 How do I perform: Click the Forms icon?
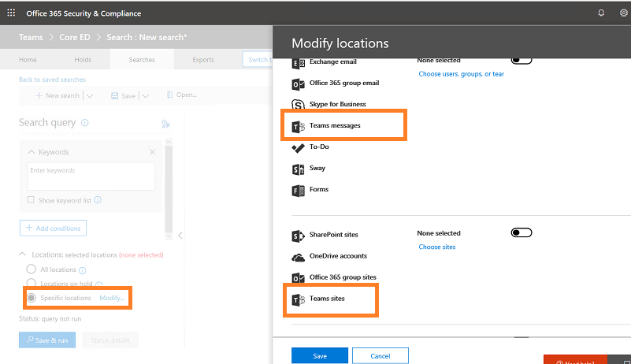(x=299, y=191)
